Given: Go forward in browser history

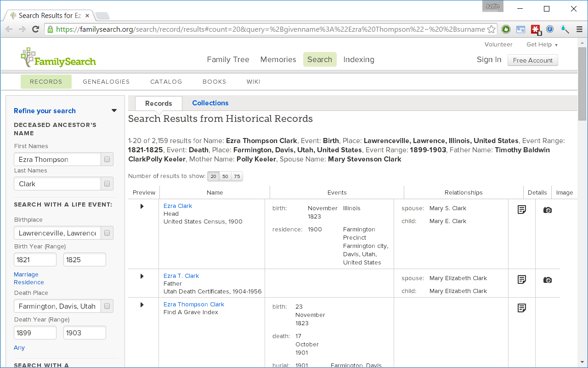Looking at the screenshot, I should tap(22, 29).
